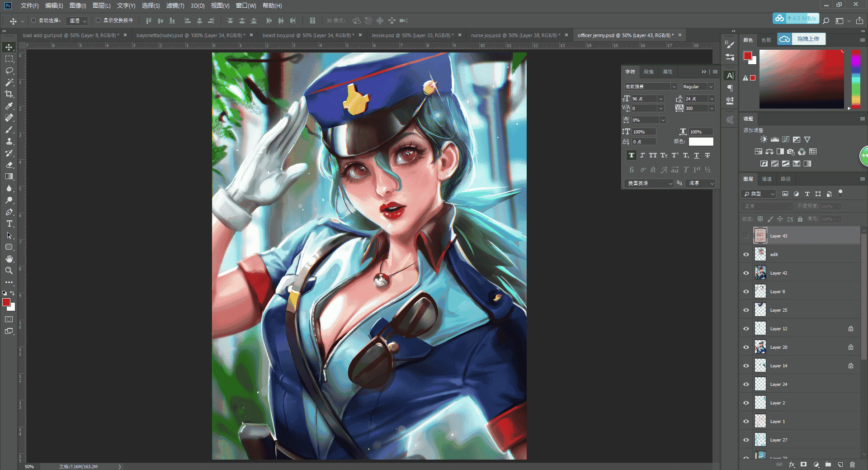Screen dimensions: 868x470
Task: Apply faux bold in Character panel
Action: click(x=631, y=155)
